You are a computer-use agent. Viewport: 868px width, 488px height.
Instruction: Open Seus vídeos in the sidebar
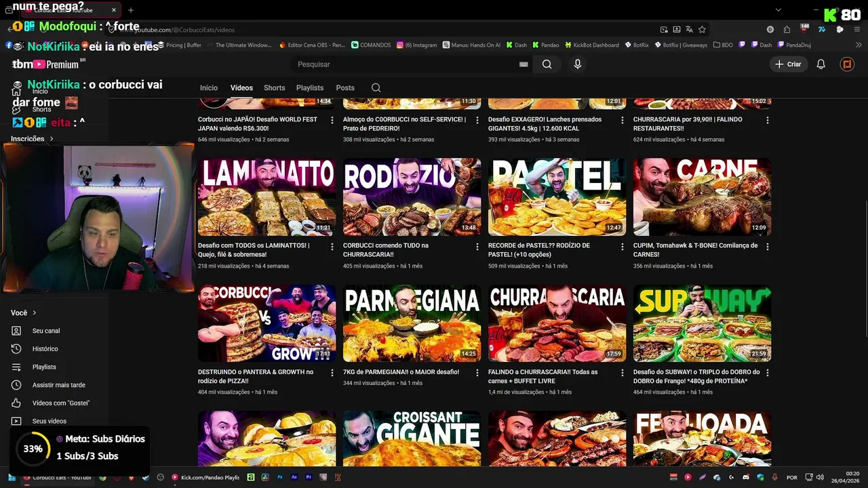tap(50, 421)
